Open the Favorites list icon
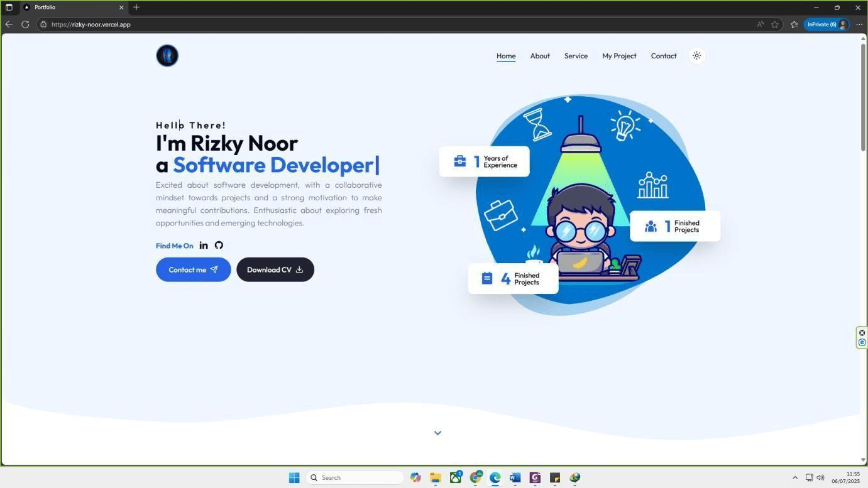This screenshot has width=868, height=488. (x=794, y=24)
